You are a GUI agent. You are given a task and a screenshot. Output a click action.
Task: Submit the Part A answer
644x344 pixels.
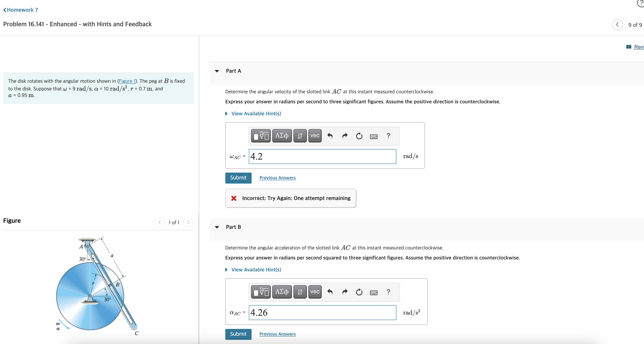pos(238,178)
